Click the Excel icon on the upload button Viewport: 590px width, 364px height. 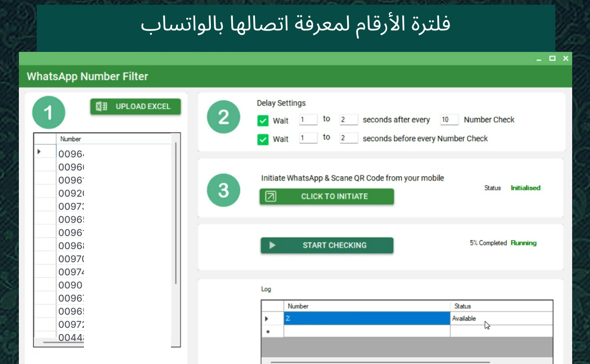click(102, 106)
